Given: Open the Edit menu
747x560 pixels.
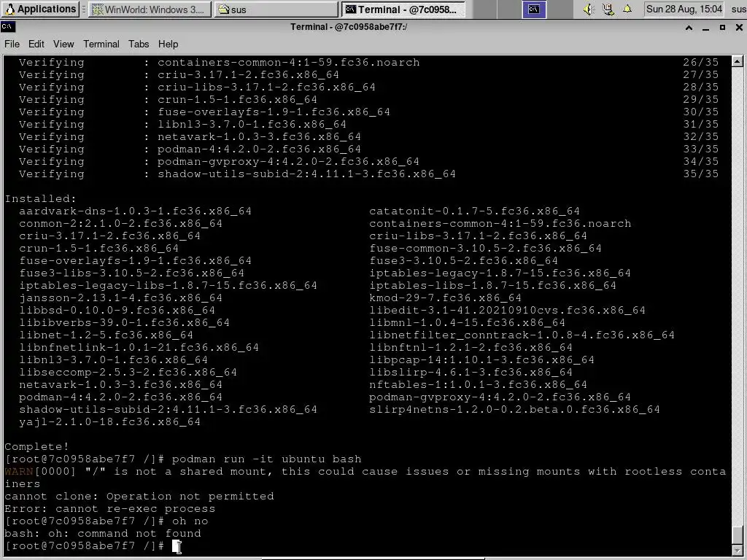Looking at the screenshot, I should click(36, 44).
